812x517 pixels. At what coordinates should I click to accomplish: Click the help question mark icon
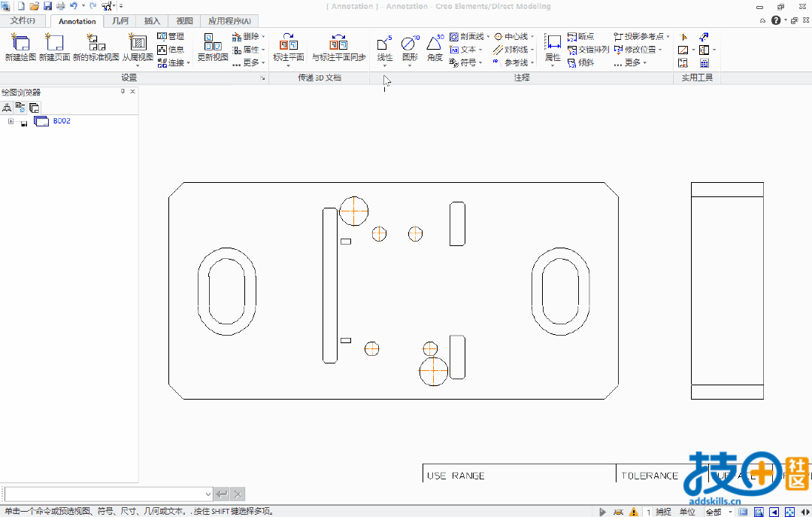(775, 20)
